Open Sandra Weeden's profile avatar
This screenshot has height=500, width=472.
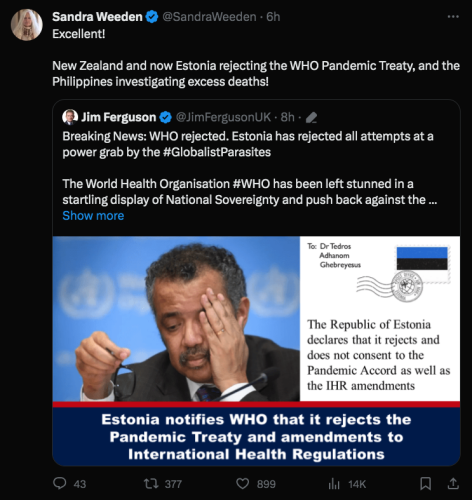point(27,25)
